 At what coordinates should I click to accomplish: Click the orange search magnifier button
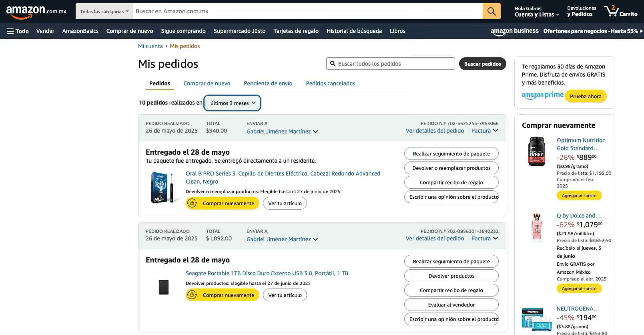492,11
